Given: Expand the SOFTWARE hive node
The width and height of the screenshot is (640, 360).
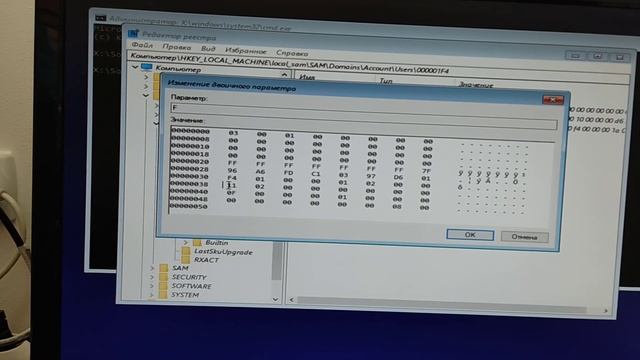Looking at the screenshot, I should [152, 286].
